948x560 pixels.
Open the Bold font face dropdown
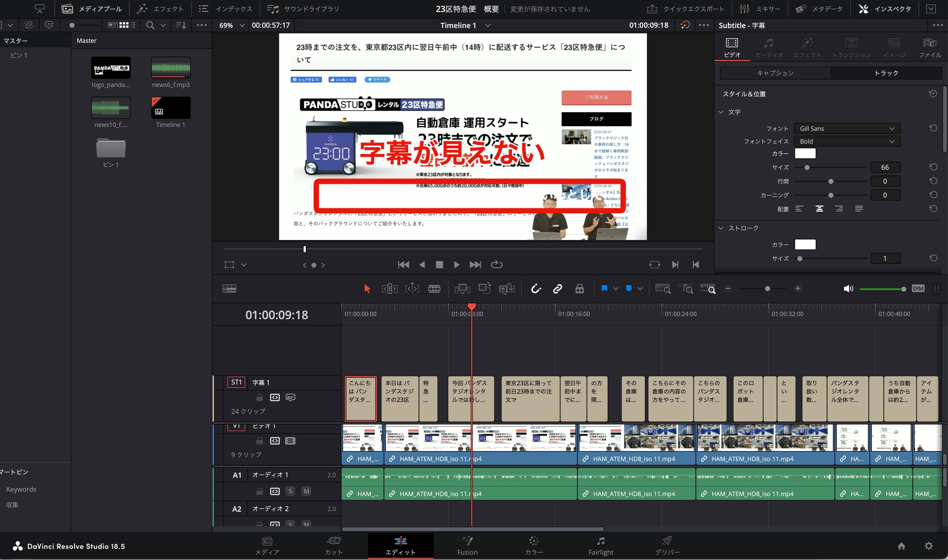click(847, 141)
